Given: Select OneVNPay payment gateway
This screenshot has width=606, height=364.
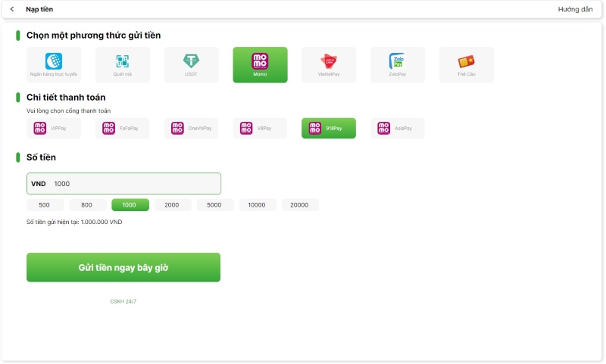Looking at the screenshot, I should [191, 129].
